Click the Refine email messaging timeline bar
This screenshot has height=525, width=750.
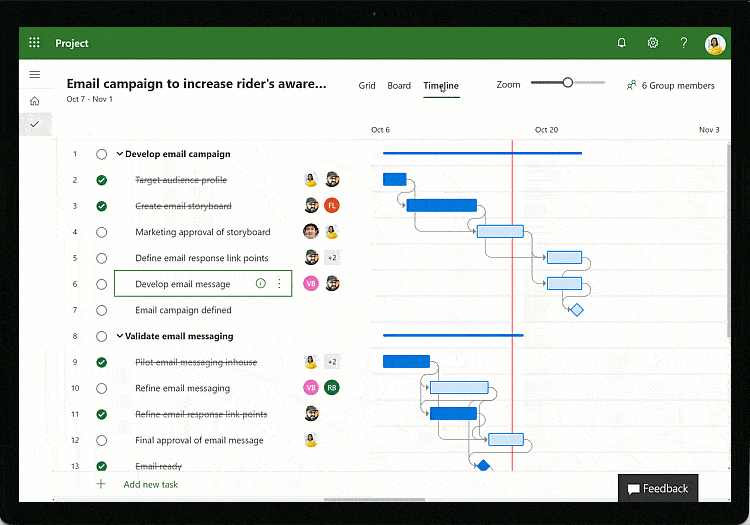(459, 387)
